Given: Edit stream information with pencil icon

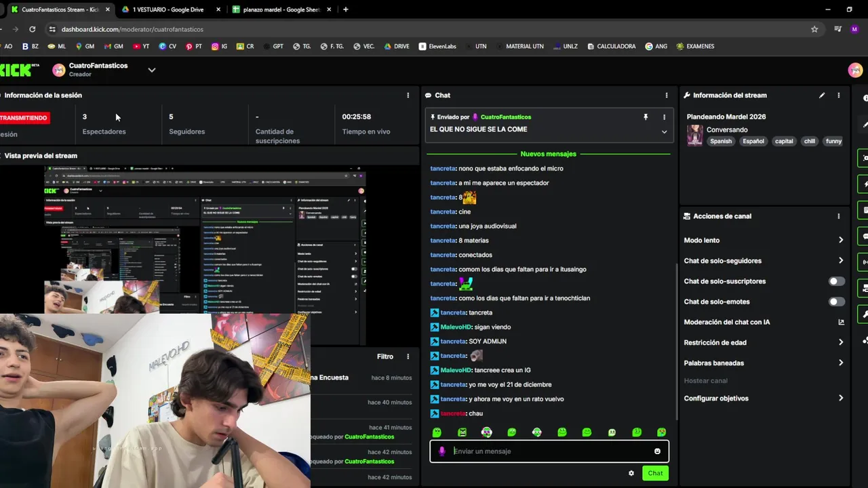Looking at the screenshot, I should [x=822, y=96].
